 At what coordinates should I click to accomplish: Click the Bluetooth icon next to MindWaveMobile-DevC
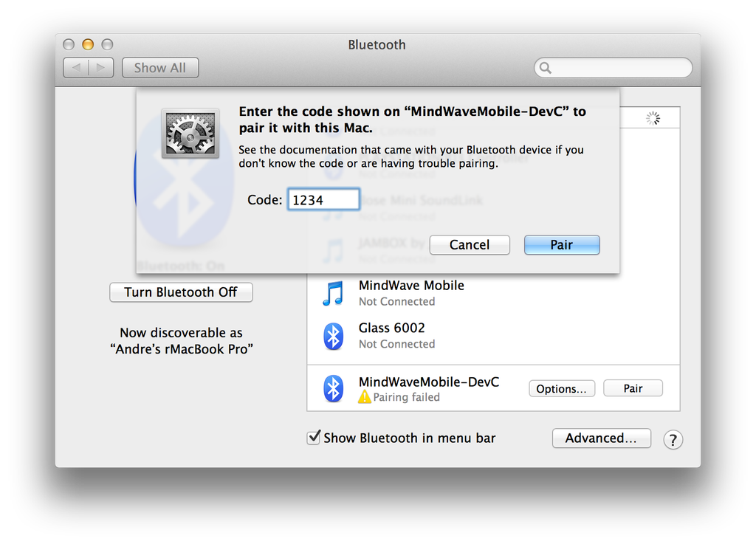[333, 388]
